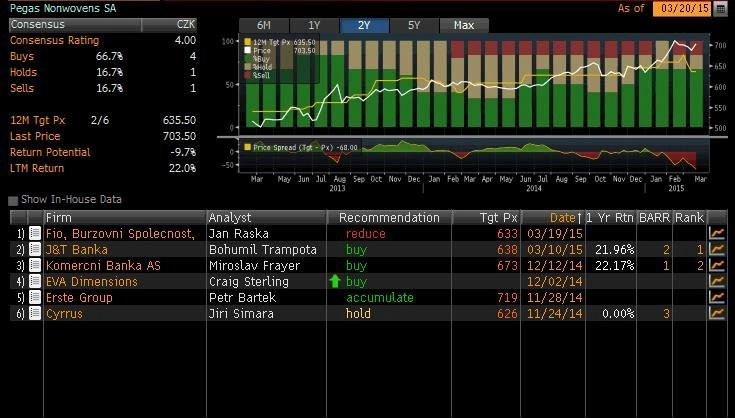Click the Consensus Rating label
The image size is (735, 418).
(54, 40)
